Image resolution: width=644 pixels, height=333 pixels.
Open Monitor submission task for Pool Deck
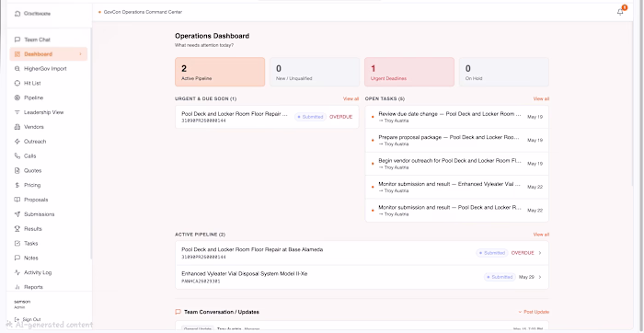[x=456, y=211]
